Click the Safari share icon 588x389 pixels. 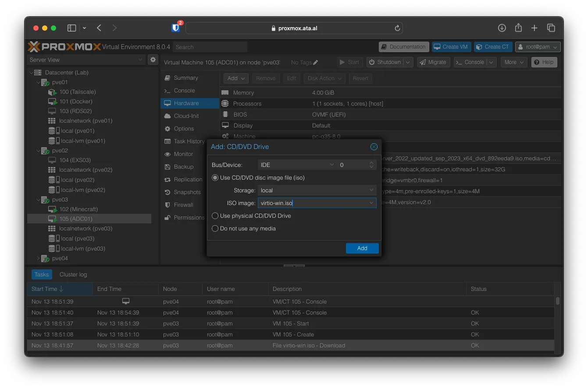pyautogui.click(x=518, y=28)
